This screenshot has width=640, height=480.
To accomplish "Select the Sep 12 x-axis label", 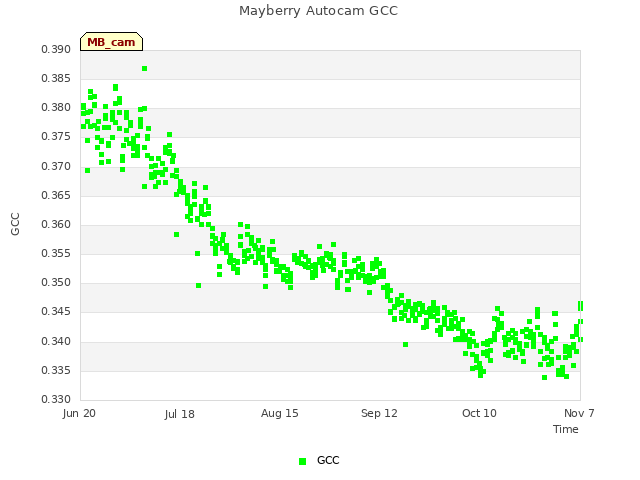I will tap(379, 413).
